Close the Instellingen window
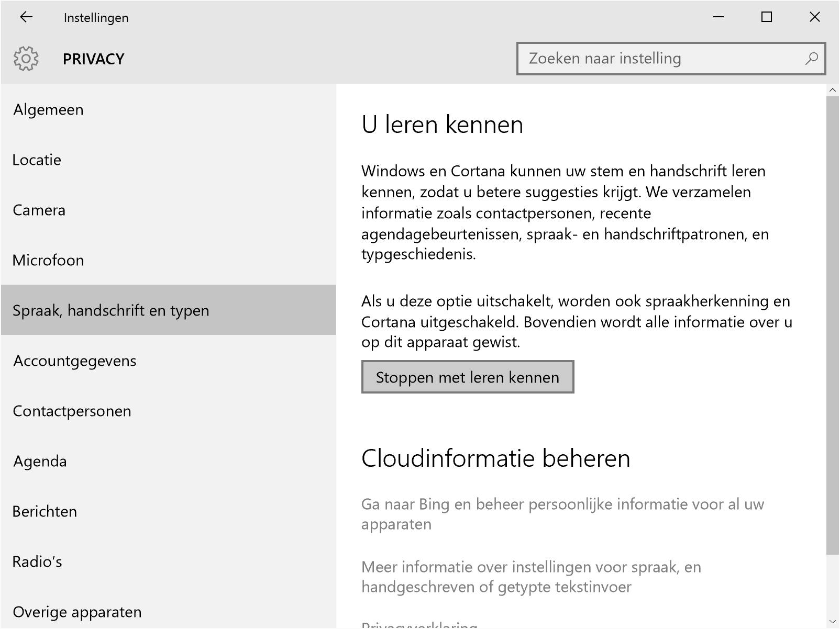The width and height of the screenshot is (840, 629). pos(814,17)
